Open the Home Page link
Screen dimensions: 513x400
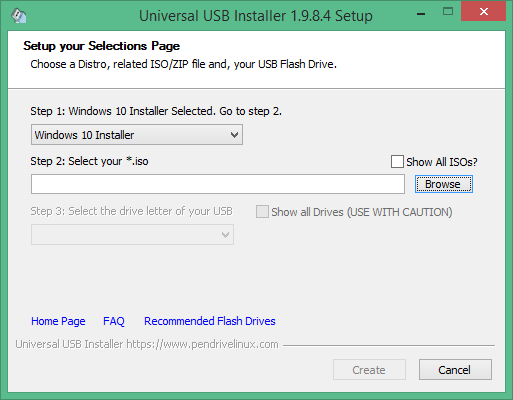click(58, 321)
